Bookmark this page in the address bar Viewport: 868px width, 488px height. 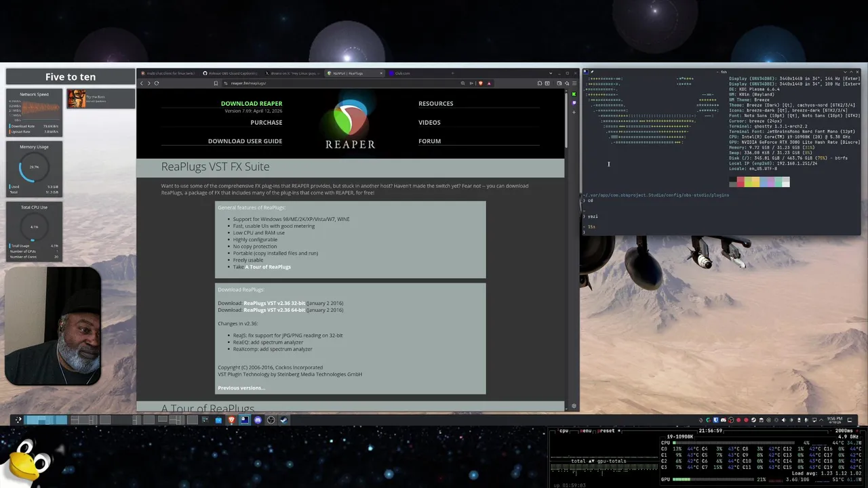pyautogui.click(x=216, y=83)
